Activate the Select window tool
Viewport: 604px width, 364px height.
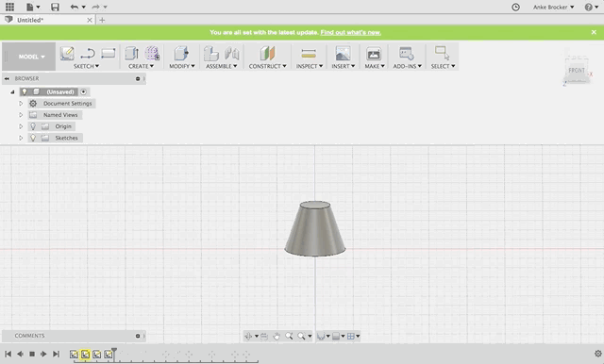[x=442, y=53]
